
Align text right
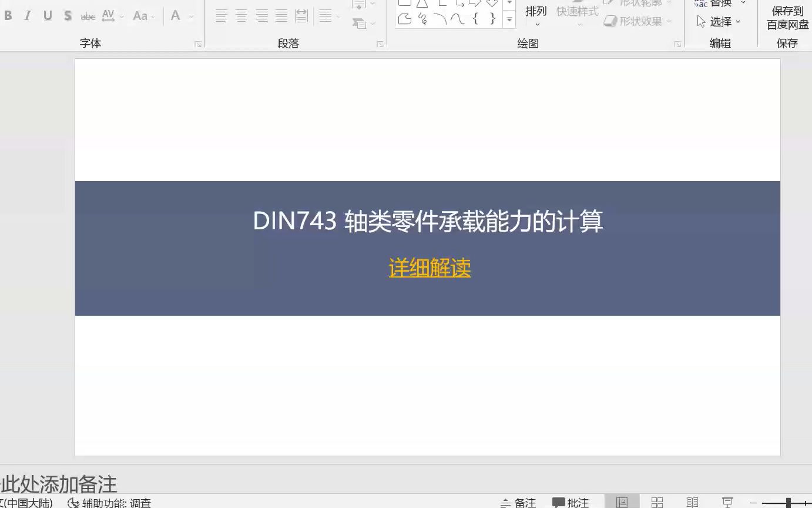(x=261, y=16)
